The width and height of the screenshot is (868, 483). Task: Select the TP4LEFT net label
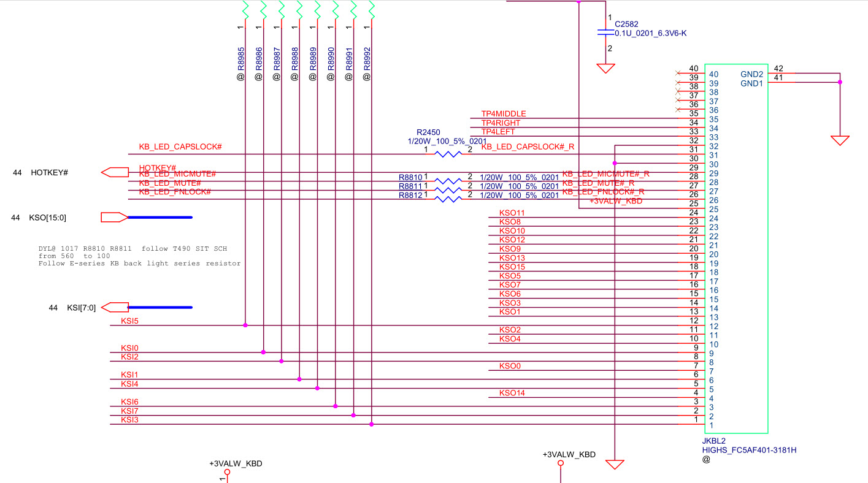498,132
